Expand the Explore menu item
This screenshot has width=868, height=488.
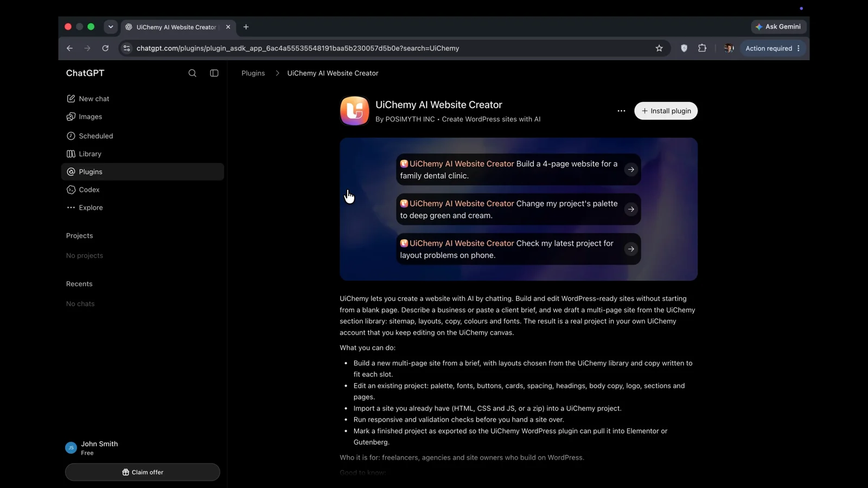point(142,208)
